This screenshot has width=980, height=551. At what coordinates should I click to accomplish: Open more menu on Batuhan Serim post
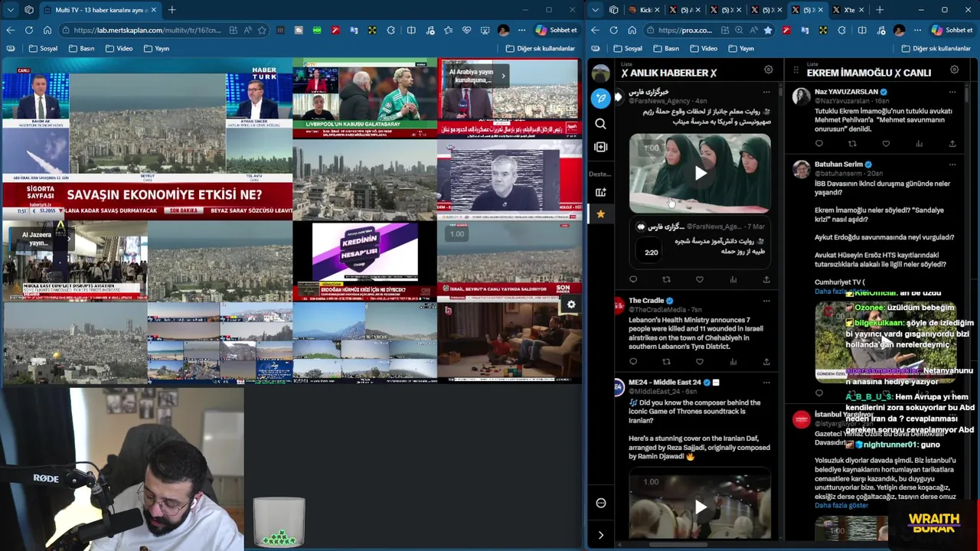click(952, 164)
